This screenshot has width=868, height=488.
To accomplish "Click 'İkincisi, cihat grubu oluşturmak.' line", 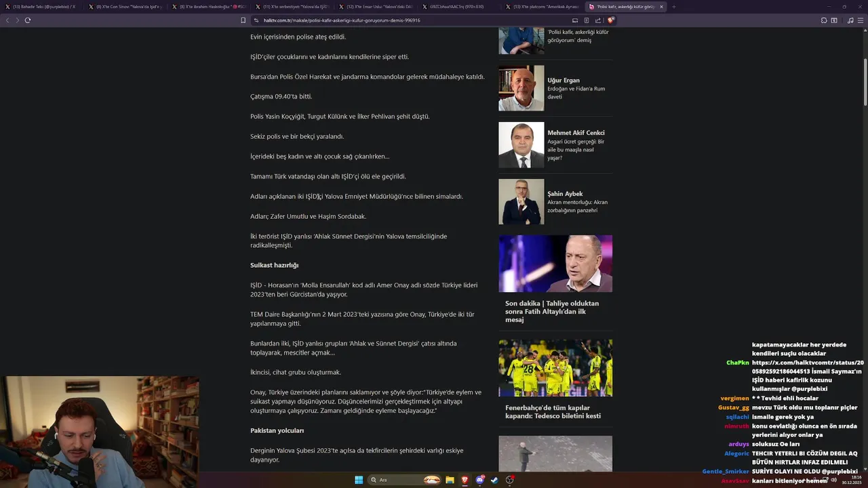I will (x=296, y=372).
